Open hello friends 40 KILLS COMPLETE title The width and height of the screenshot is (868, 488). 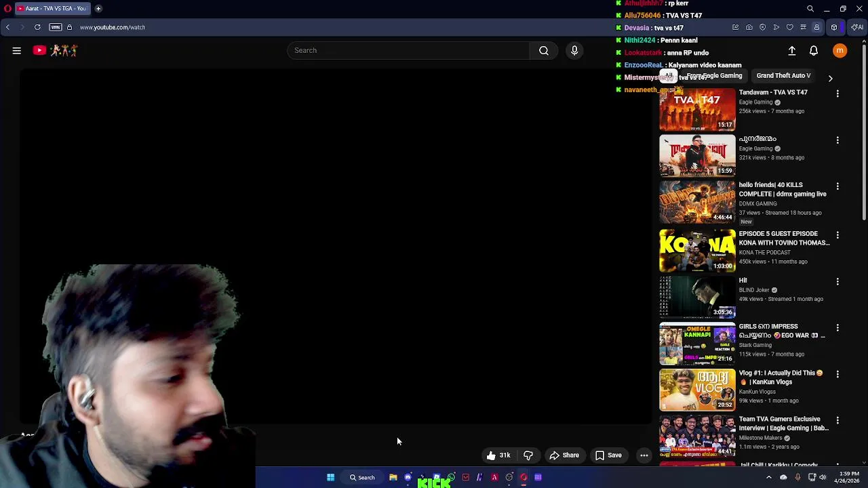coord(783,189)
